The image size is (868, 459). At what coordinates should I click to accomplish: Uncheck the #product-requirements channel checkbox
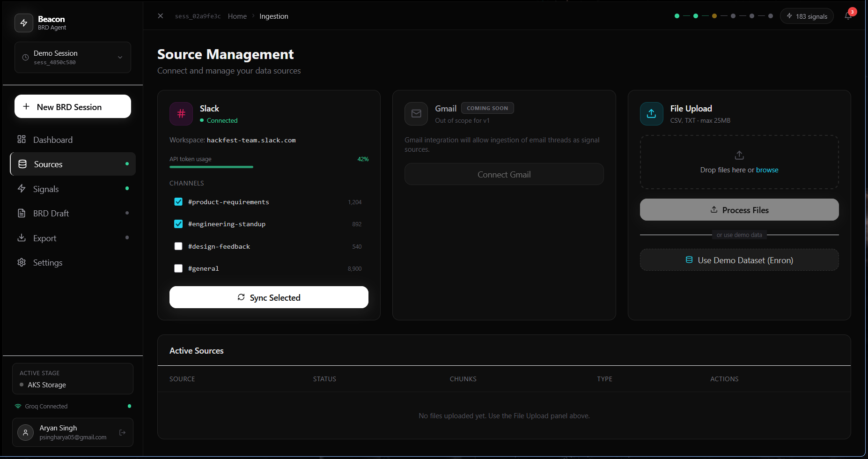pyautogui.click(x=178, y=202)
